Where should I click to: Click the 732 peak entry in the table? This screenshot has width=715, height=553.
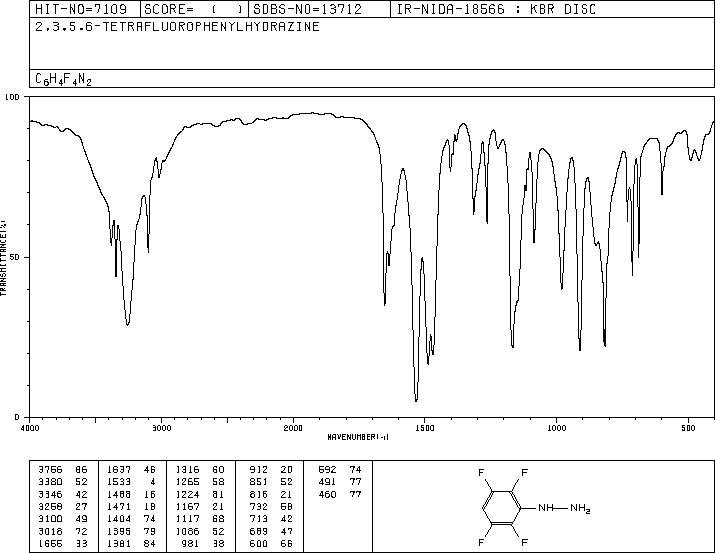click(271, 506)
